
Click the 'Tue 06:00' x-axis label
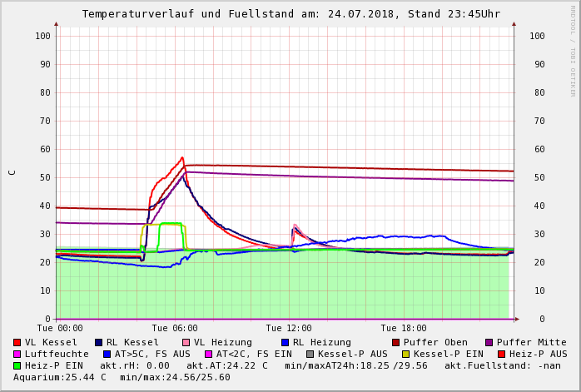[x=175, y=328]
